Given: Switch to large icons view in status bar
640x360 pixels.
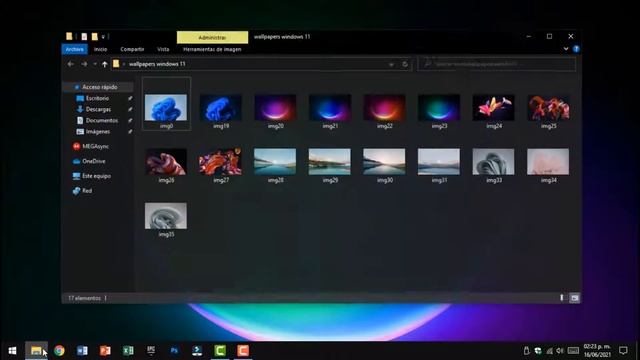Looking at the screenshot, I should tap(575, 298).
